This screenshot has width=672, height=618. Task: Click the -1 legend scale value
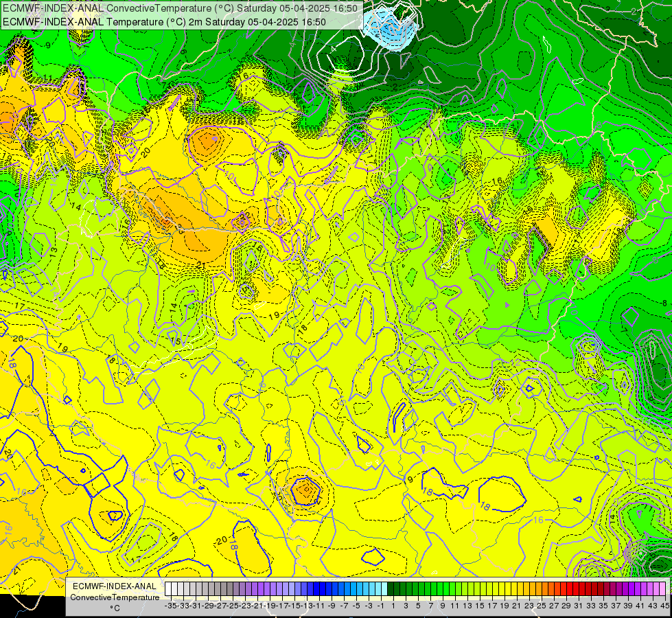pyautogui.click(x=382, y=606)
